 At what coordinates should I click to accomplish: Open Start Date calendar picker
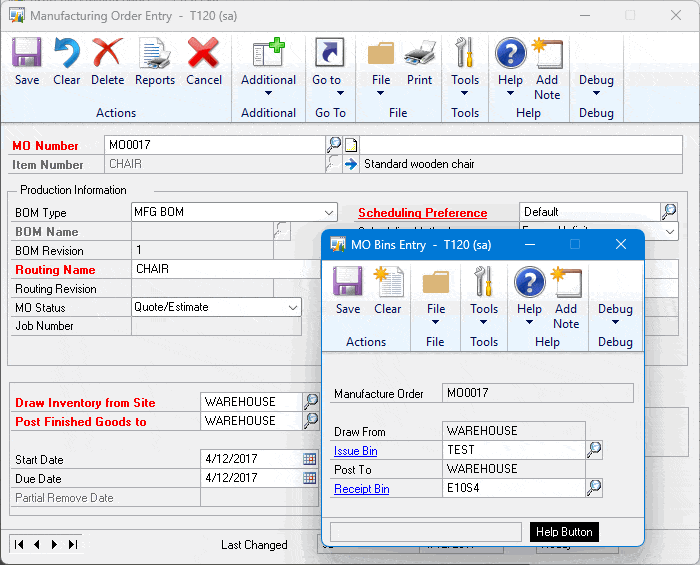click(310, 459)
